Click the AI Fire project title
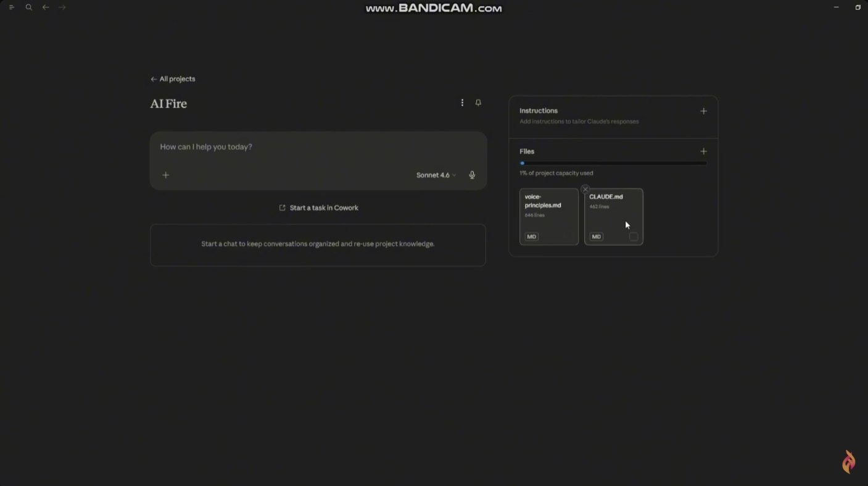 pyautogui.click(x=168, y=104)
